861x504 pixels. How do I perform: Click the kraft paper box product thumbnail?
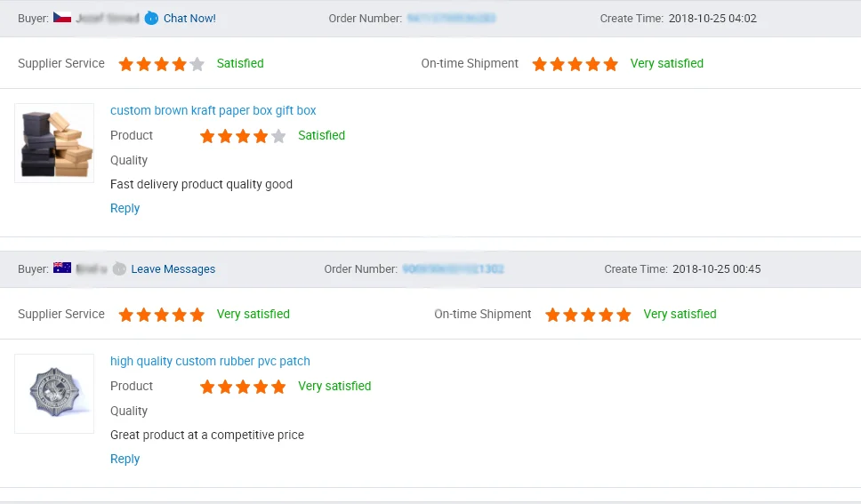pos(54,143)
